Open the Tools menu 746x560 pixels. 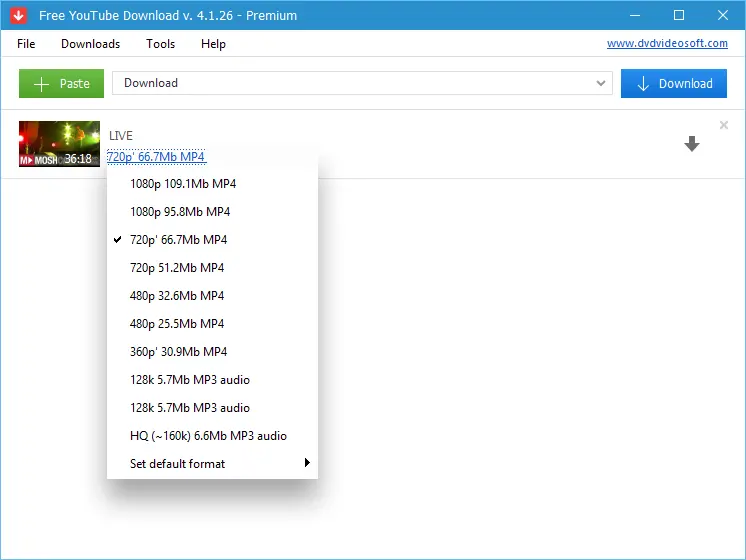(x=160, y=44)
